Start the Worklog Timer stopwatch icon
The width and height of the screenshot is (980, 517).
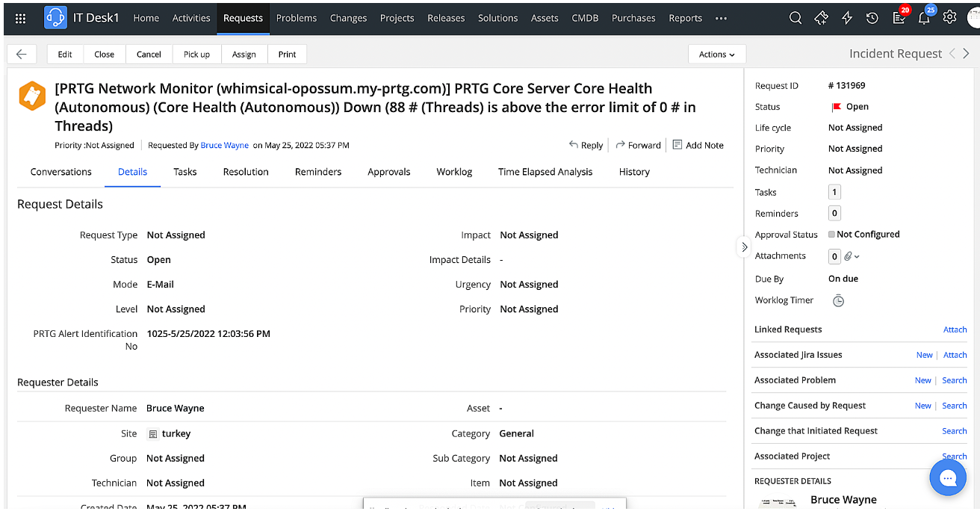pyautogui.click(x=838, y=300)
